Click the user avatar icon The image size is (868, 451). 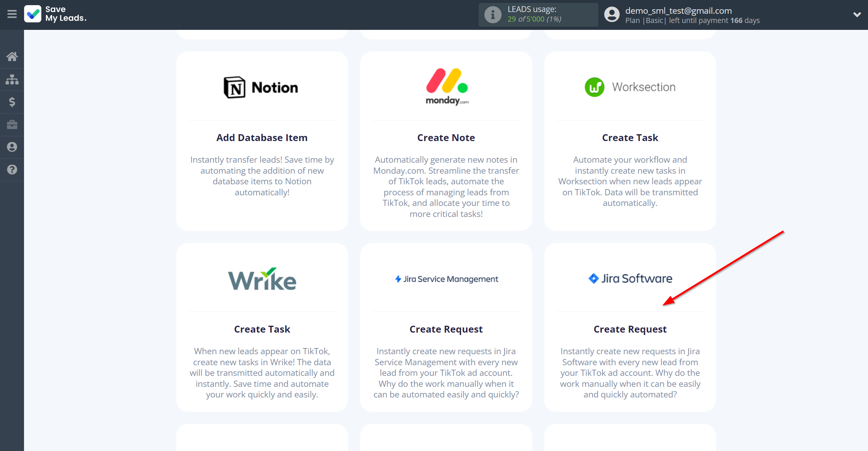[x=612, y=15]
